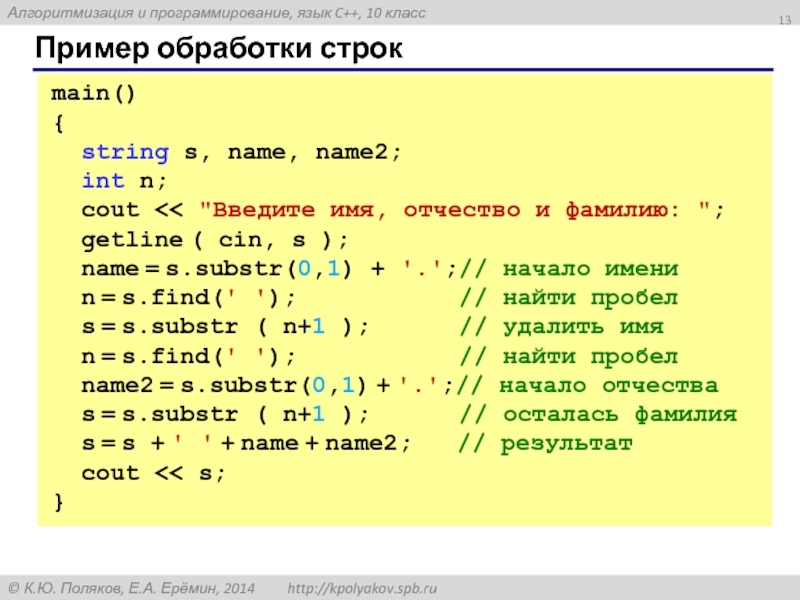Image resolution: width=800 pixels, height=600 pixels.
Task: Click the 'main()' code line
Action: coord(93,93)
